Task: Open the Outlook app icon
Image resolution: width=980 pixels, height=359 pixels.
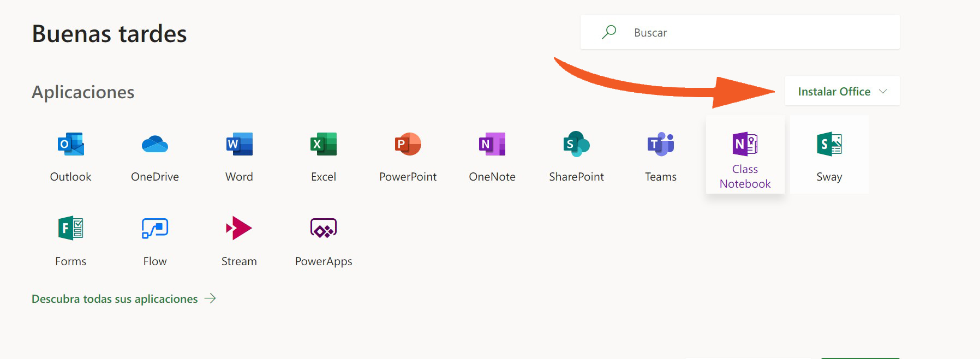Action: (x=70, y=145)
